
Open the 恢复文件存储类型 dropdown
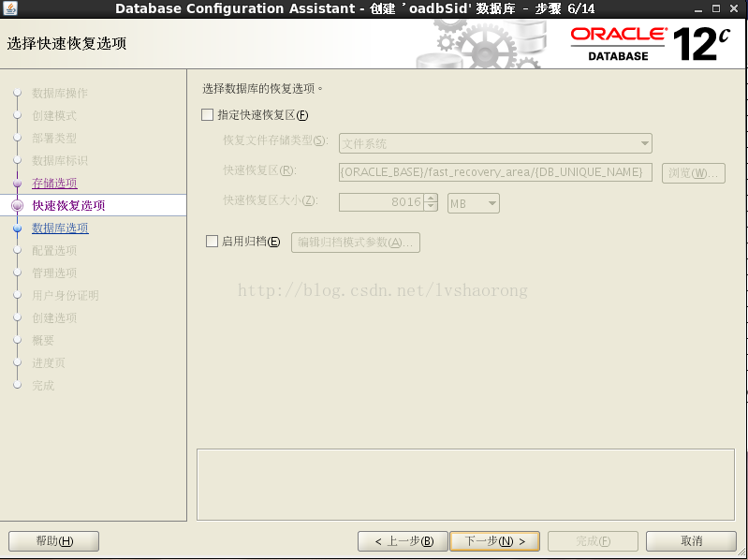point(495,143)
